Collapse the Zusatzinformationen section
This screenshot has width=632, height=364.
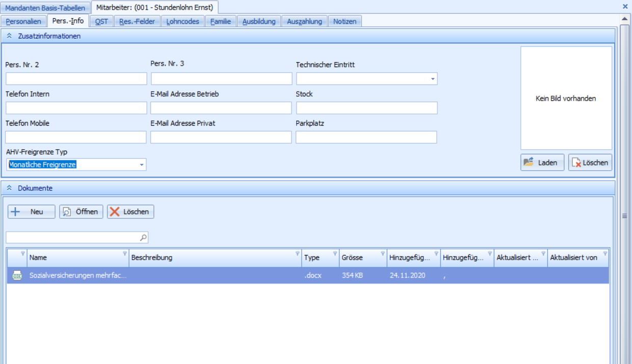coord(10,36)
